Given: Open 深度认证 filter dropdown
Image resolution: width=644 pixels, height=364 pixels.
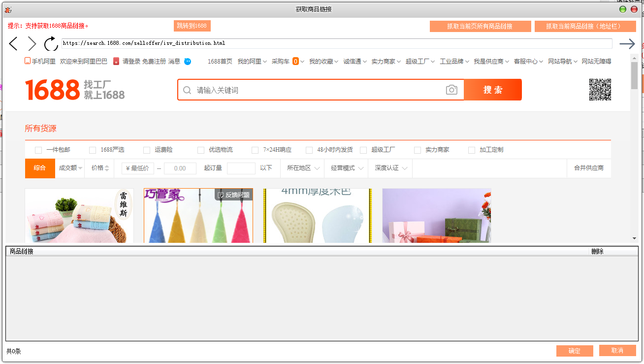Looking at the screenshot, I should (390, 168).
